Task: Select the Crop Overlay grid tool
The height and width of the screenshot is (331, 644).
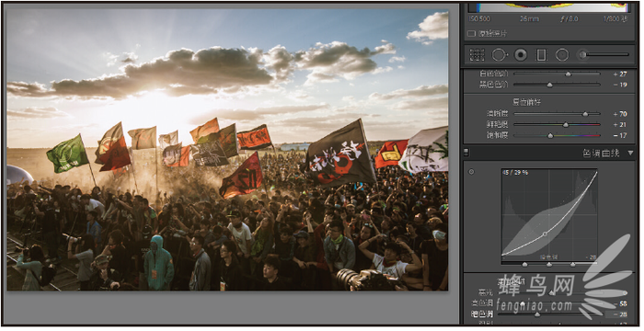Action: coord(477,55)
